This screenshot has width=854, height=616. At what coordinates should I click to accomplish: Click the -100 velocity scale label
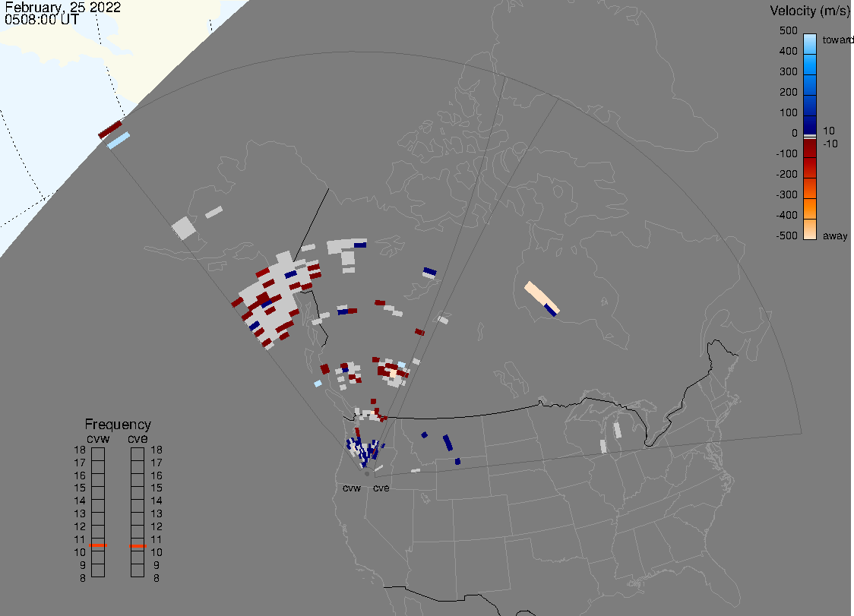point(786,153)
